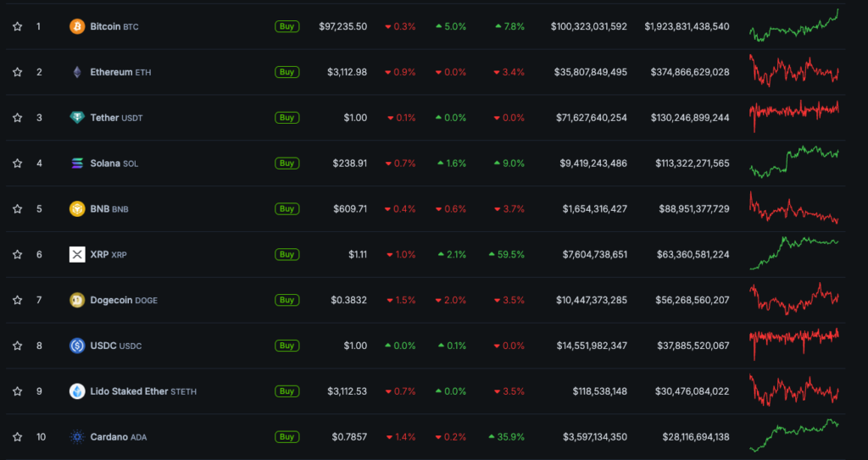This screenshot has width=868, height=460.
Task: Click the XRP logo icon
Action: pyautogui.click(x=77, y=254)
